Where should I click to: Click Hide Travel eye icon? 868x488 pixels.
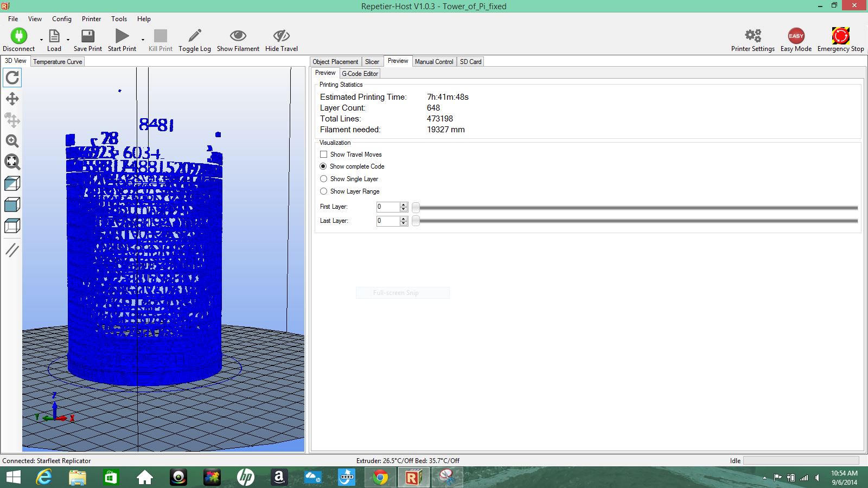pos(281,36)
